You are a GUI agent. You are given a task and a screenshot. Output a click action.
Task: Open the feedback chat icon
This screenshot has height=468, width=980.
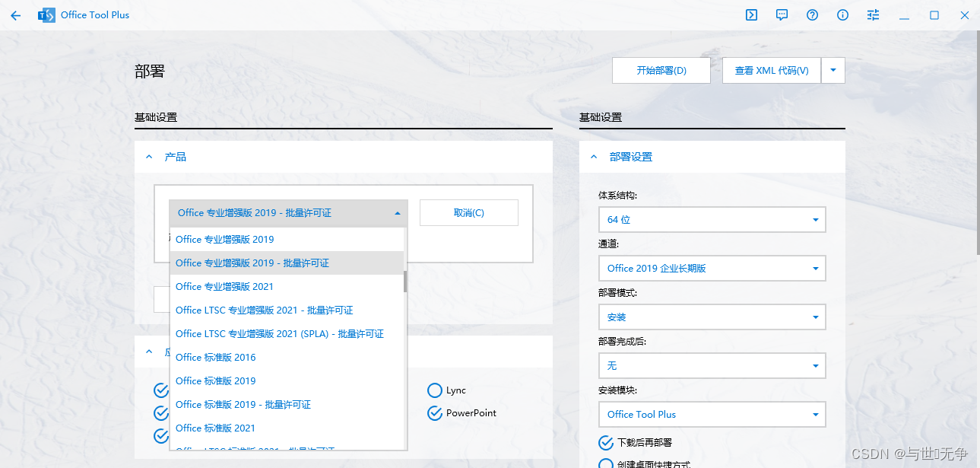[x=782, y=14]
